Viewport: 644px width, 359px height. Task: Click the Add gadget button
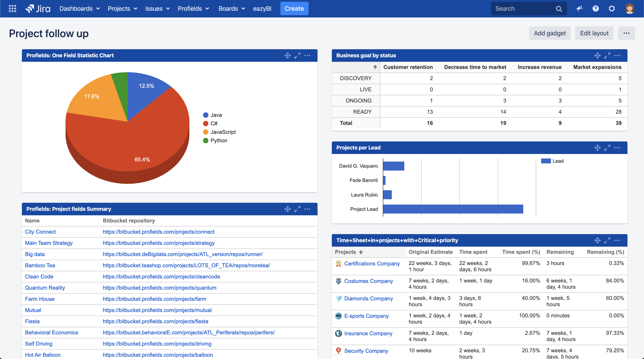click(549, 33)
